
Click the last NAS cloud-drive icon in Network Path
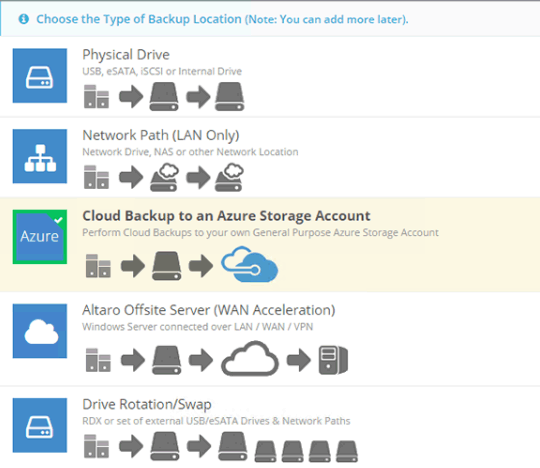click(x=230, y=177)
